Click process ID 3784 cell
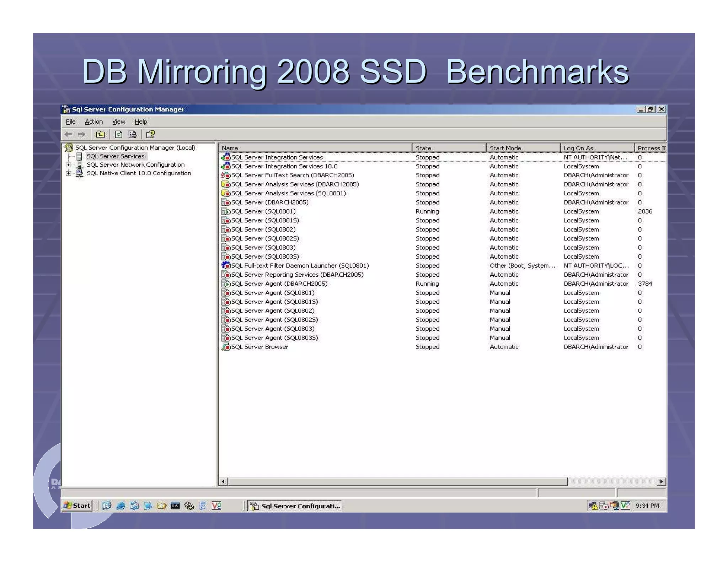 (645, 283)
